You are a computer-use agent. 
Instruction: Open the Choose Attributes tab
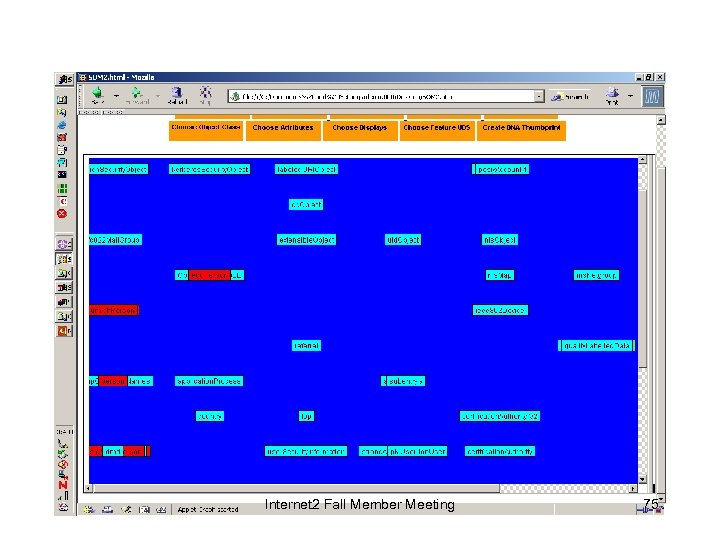[x=283, y=130]
